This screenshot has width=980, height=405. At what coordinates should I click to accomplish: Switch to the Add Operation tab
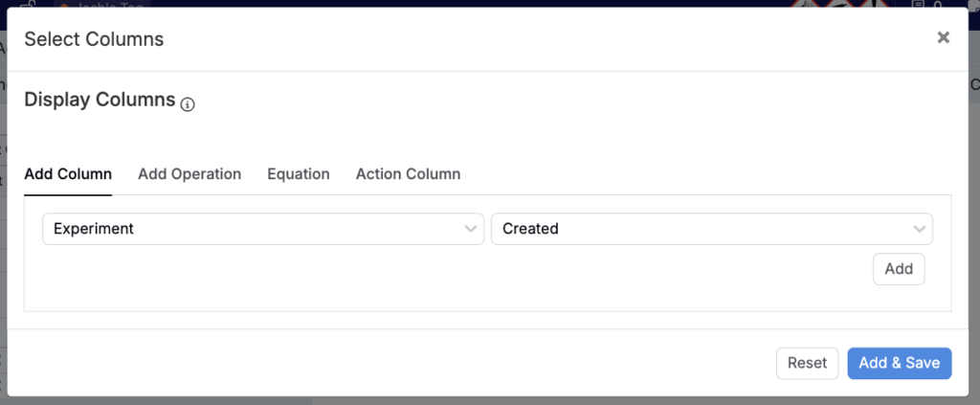pyautogui.click(x=189, y=174)
